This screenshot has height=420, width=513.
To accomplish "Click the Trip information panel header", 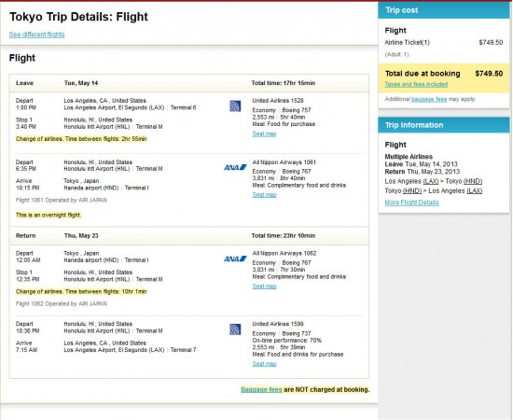I will pyautogui.click(x=444, y=125).
